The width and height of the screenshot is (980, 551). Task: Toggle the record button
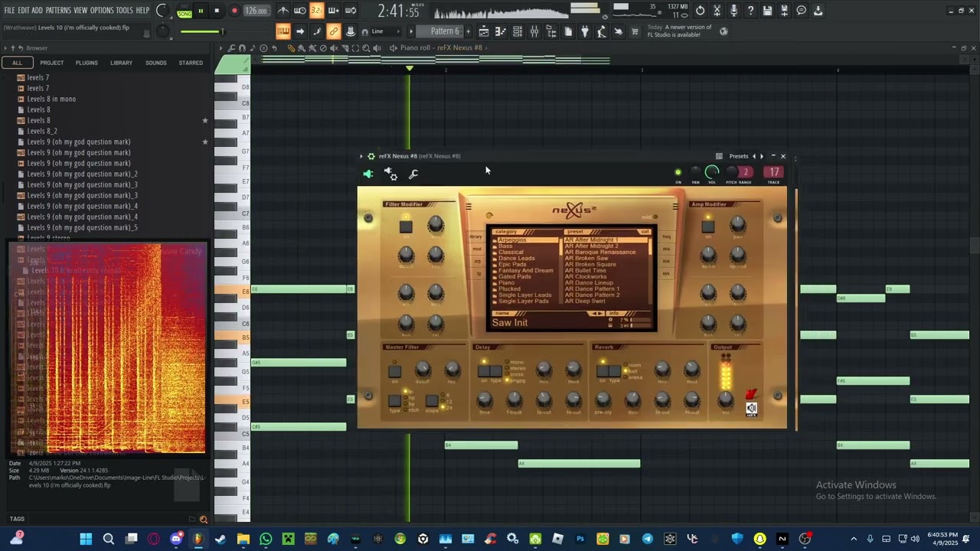coord(234,11)
